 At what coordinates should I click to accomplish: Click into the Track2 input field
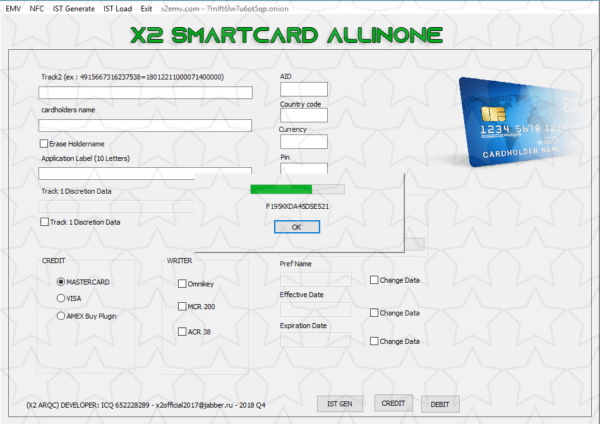tap(145, 92)
